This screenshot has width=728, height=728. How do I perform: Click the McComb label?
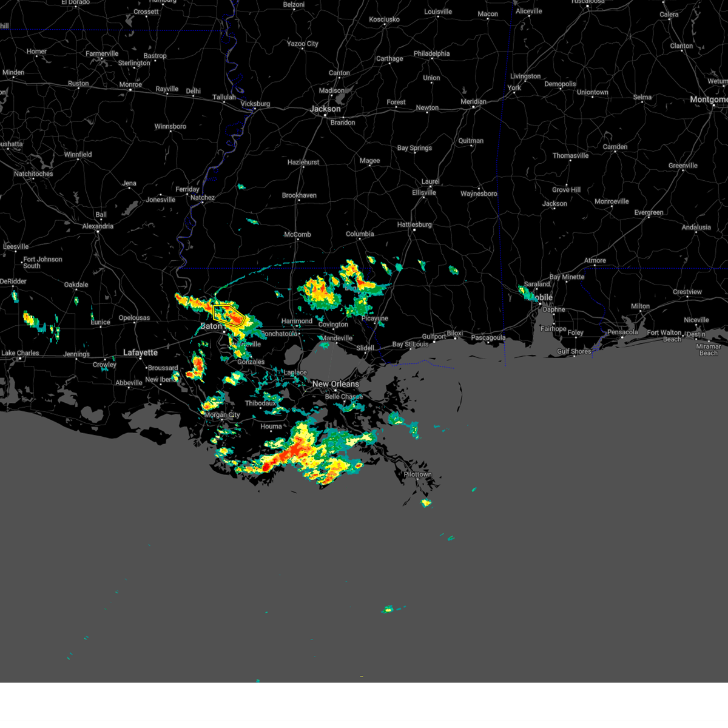point(297,235)
